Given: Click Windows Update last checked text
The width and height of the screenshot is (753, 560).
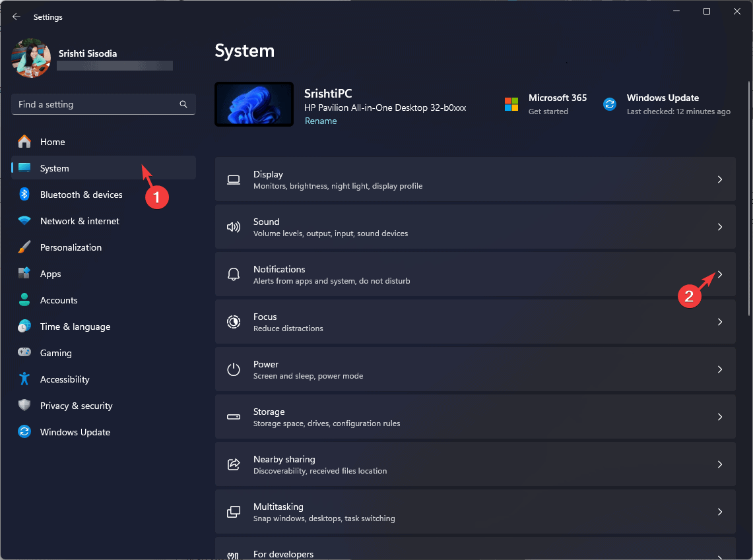Looking at the screenshot, I should tap(678, 111).
